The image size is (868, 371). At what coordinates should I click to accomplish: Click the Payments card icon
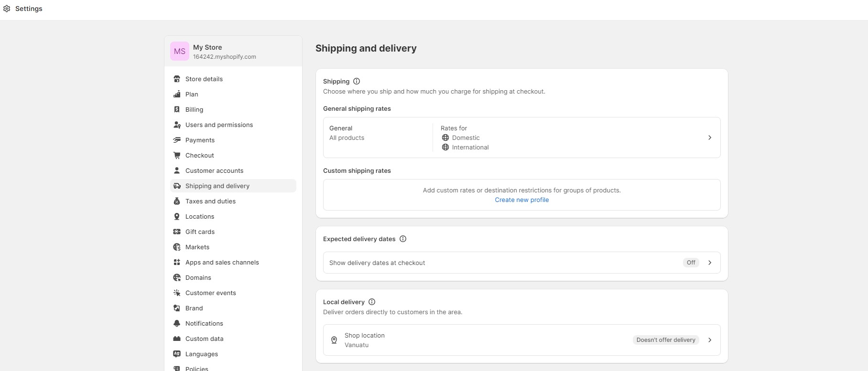click(x=177, y=140)
